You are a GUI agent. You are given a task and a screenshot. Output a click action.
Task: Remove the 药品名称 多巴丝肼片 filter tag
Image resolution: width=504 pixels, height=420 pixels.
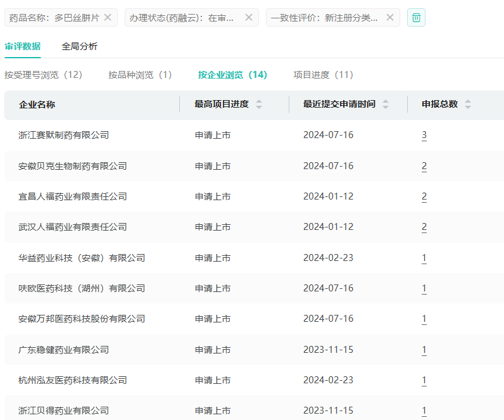pyautogui.click(x=108, y=18)
